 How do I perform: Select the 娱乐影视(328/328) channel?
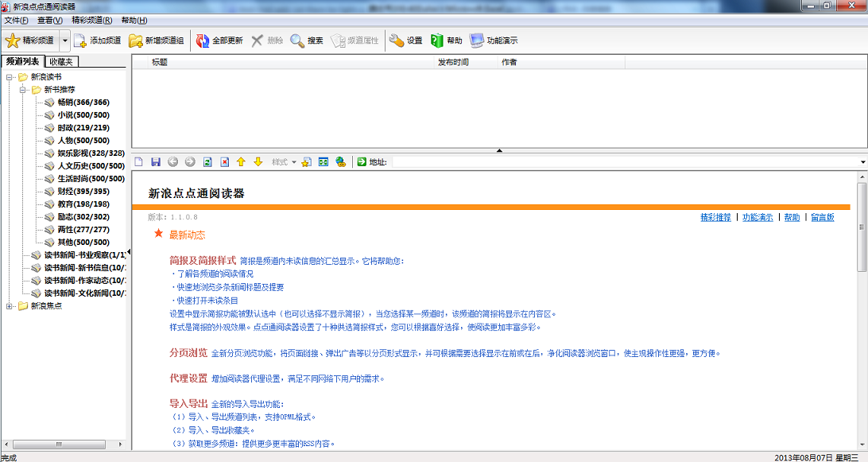pos(91,153)
